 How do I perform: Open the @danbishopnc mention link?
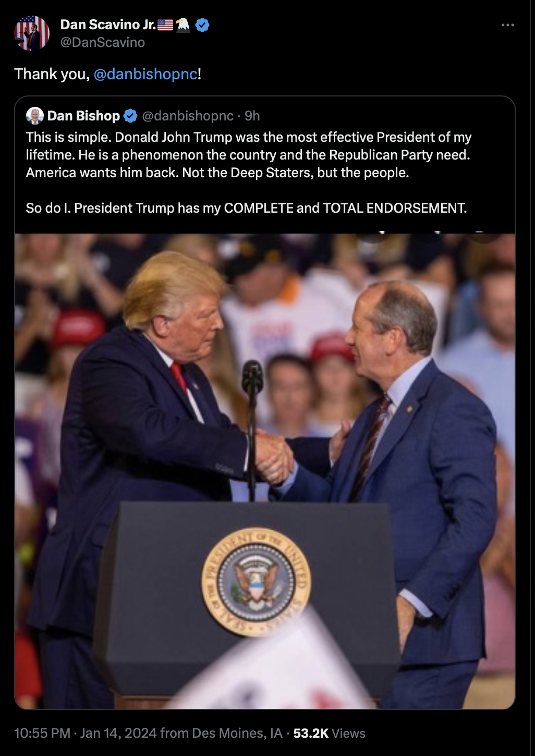click(x=145, y=74)
